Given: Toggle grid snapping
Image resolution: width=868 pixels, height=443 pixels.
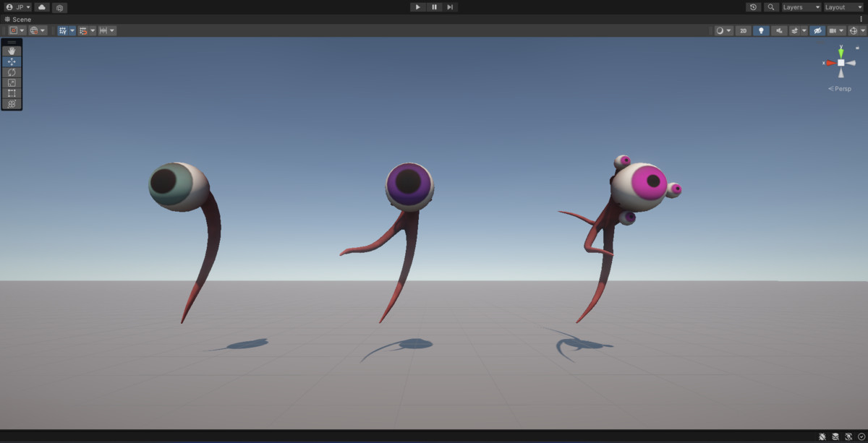Looking at the screenshot, I should (x=83, y=31).
